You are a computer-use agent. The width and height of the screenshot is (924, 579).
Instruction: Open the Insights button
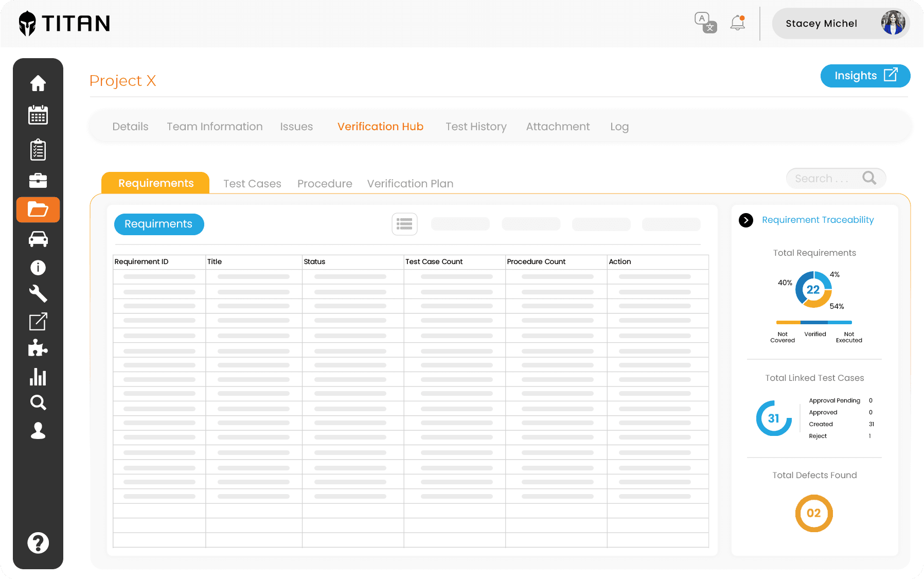(x=865, y=76)
